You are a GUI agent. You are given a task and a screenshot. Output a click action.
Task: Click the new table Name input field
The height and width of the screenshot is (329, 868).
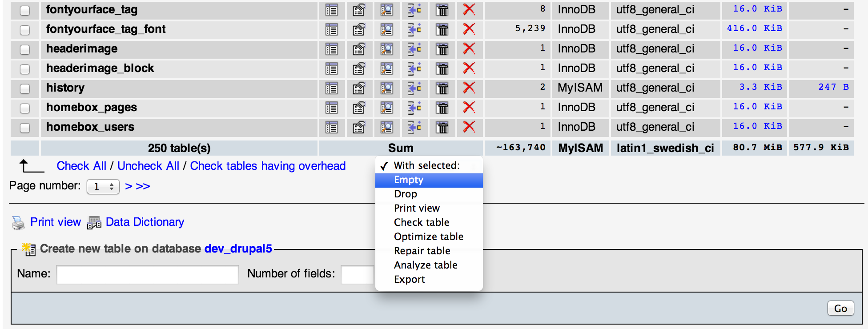147,275
